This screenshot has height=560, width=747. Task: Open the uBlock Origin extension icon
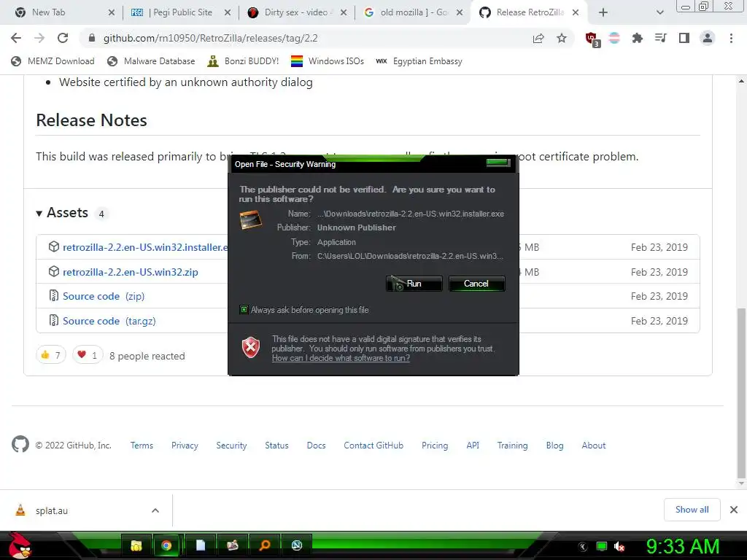point(592,39)
